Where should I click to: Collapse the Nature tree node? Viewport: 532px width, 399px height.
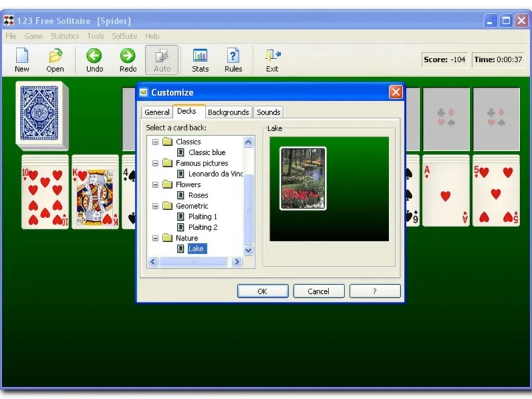[x=156, y=238]
